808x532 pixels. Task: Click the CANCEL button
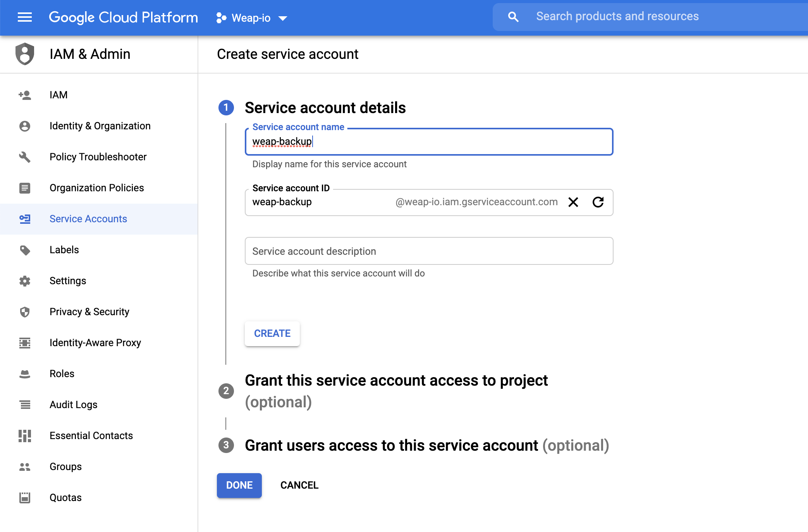299,485
